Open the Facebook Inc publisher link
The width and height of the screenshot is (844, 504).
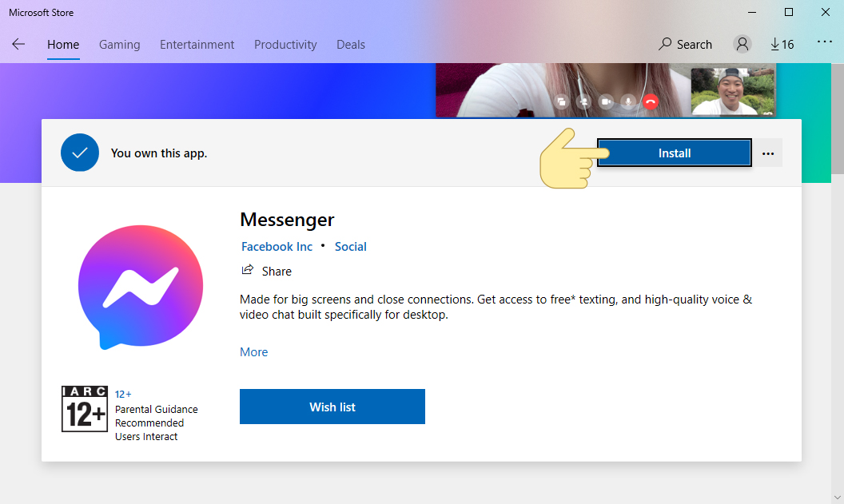277,246
